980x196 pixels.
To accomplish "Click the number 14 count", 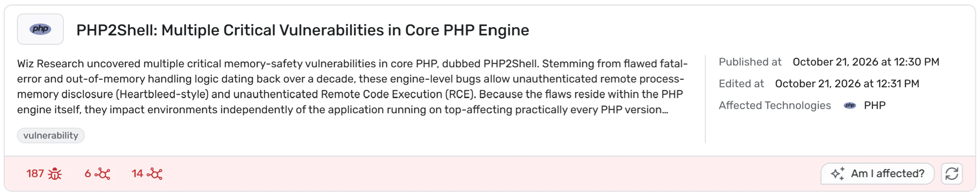I will point(137,174).
